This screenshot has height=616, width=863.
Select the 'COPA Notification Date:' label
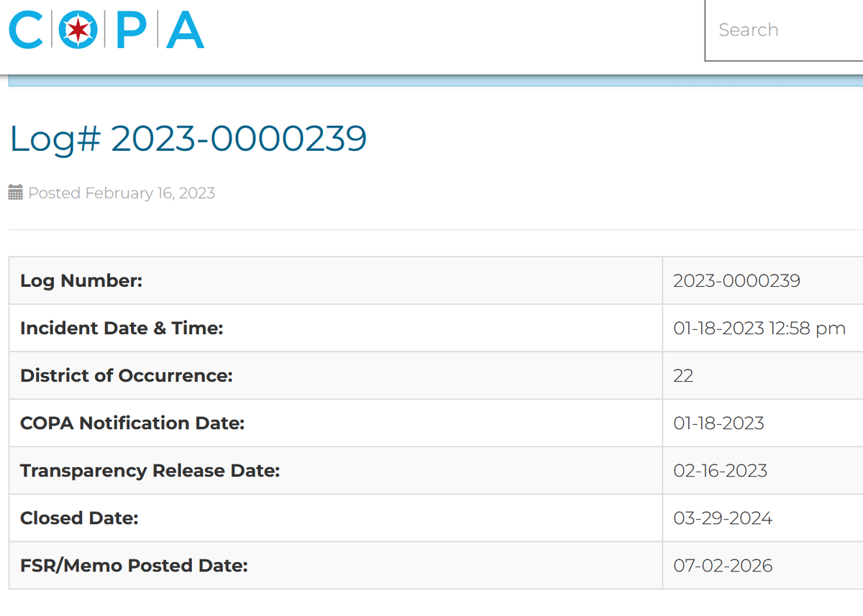click(x=132, y=423)
